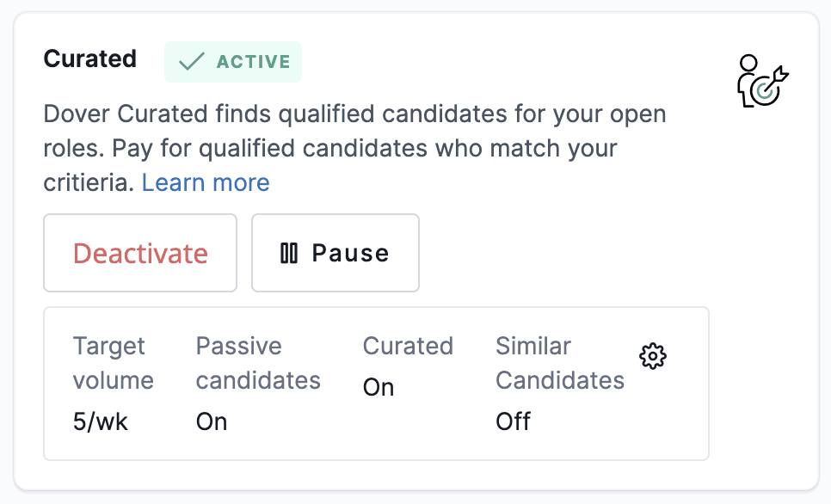Click the 'Pay for qualified candidates' text line
831x504 pixels.
tap(270, 149)
